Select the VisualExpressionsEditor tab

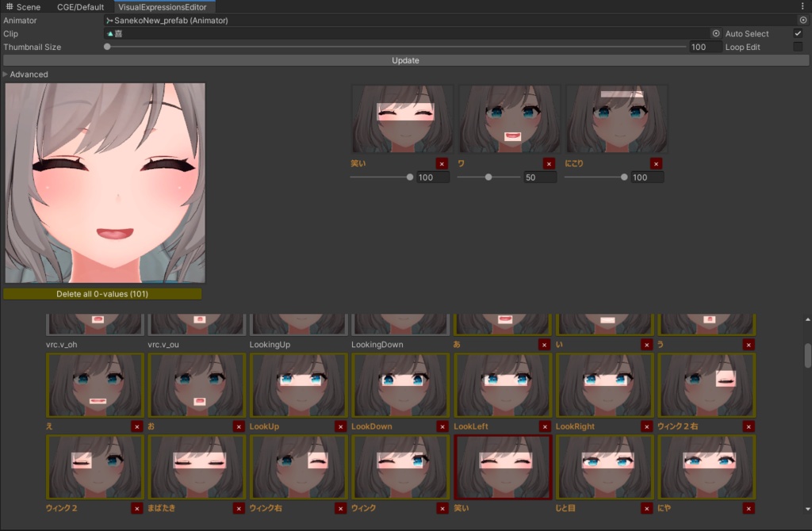pos(164,6)
